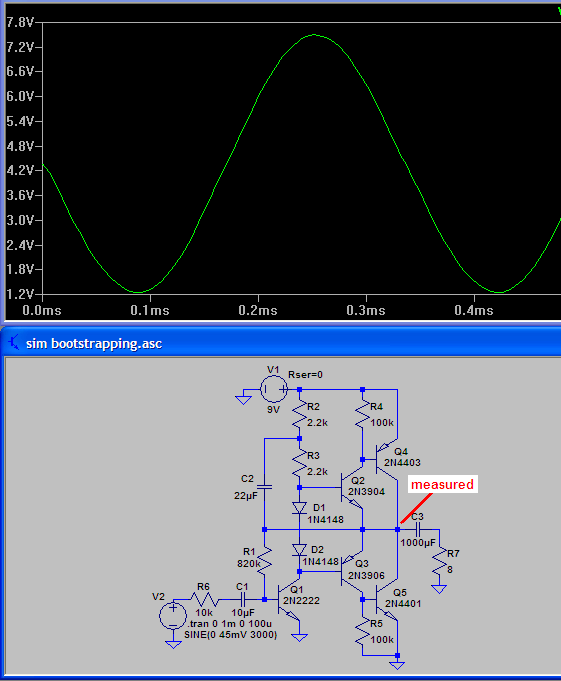Image resolution: width=561 pixels, height=681 pixels.
Task: Select the D1 1N4148 diode symbol
Action: click(x=299, y=508)
